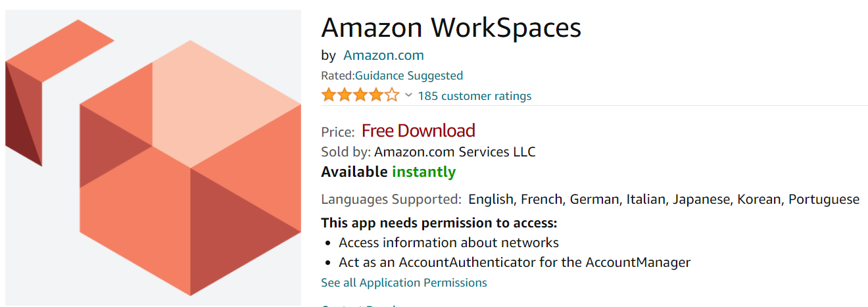
Task: Click the Free Download price text
Action: pyautogui.click(x=418, y=131)
